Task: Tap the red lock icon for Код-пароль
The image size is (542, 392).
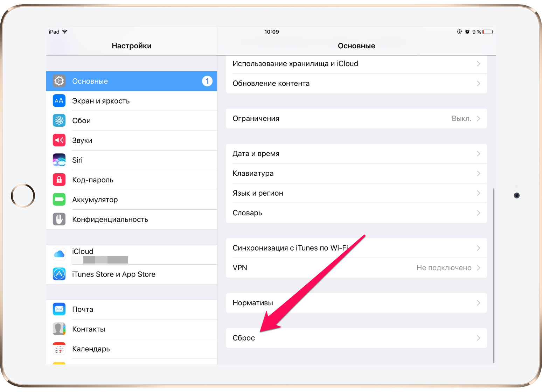Action: 59,180
